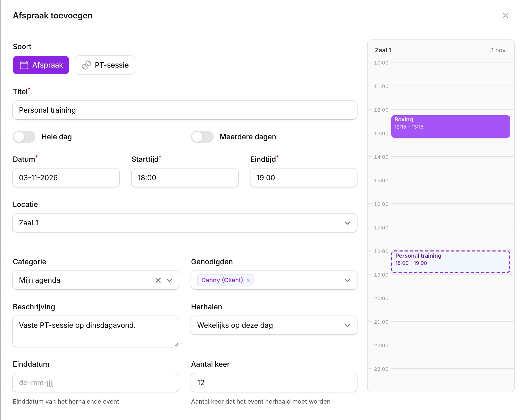Click the Beschrijving text area
Image resolution: width=525 pixels, height=420 pixels.
(96, 331)
